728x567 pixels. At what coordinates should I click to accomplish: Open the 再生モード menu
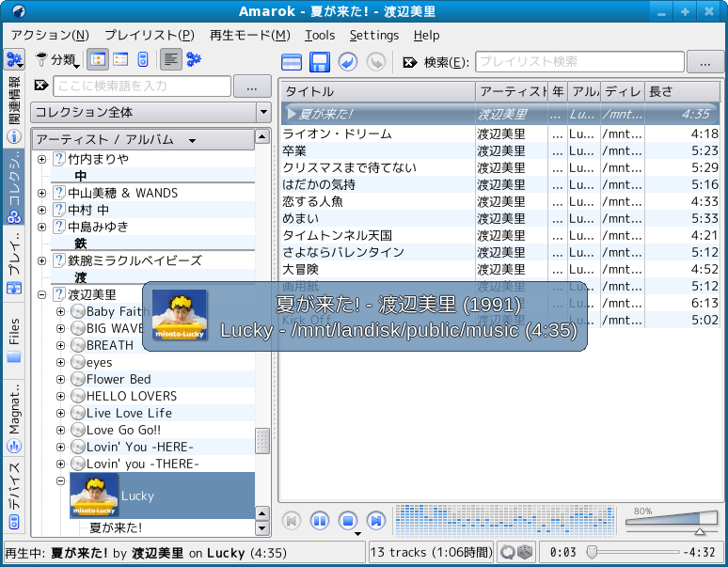click(249, 36)
